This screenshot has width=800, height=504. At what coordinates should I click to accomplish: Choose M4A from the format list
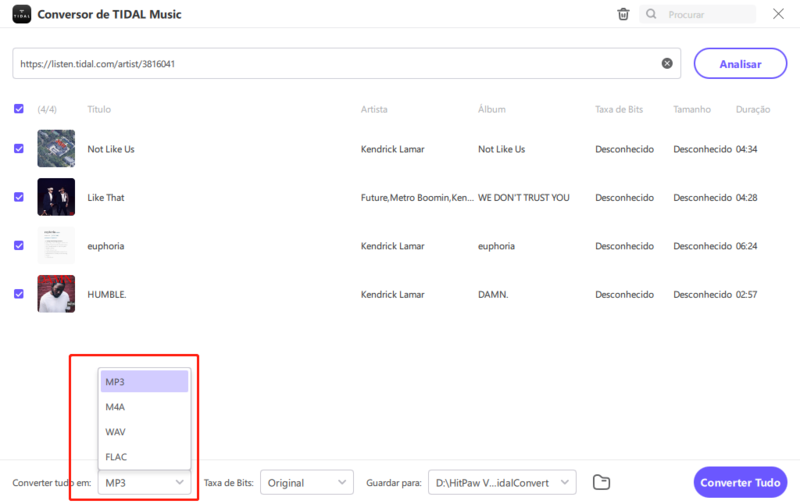(144, 407)
